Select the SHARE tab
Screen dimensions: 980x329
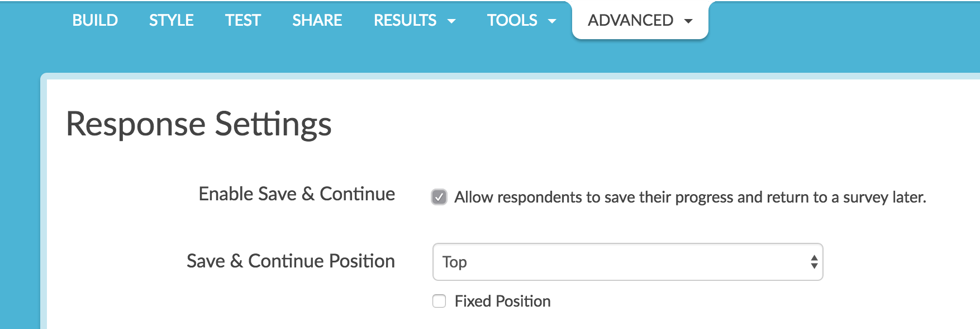pyautogui.click(x=317, y=20)
